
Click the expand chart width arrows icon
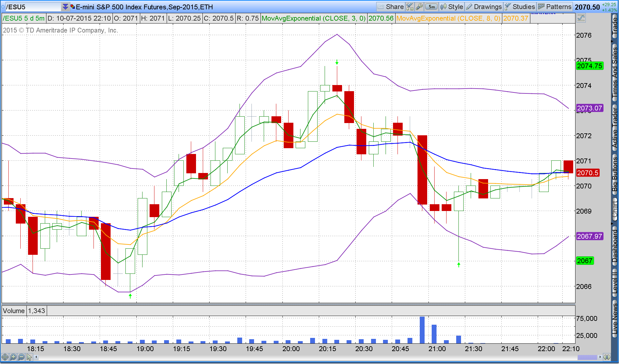pyautogui.click(x=607, y=357)
